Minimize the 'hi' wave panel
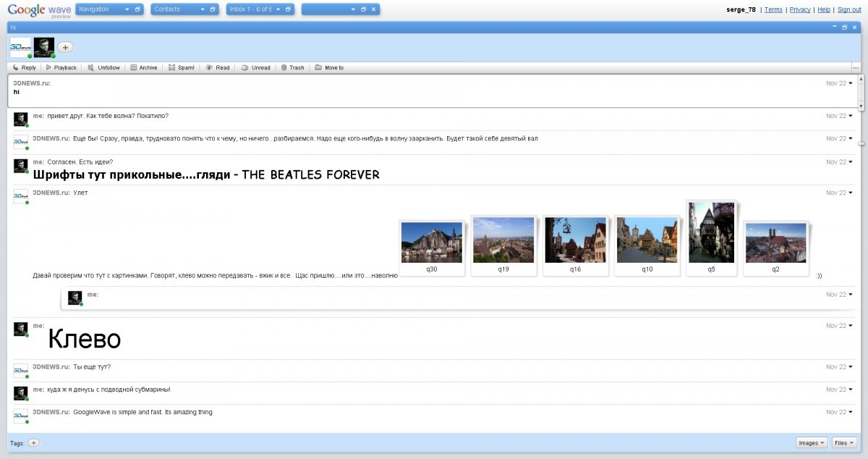868x459 pixels. 835,27
